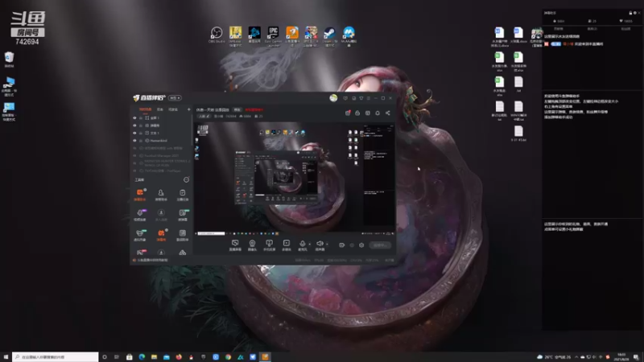Open the orange highlighted third-row toolbox tool
644x362 pixels.
[x=161, y=235]
